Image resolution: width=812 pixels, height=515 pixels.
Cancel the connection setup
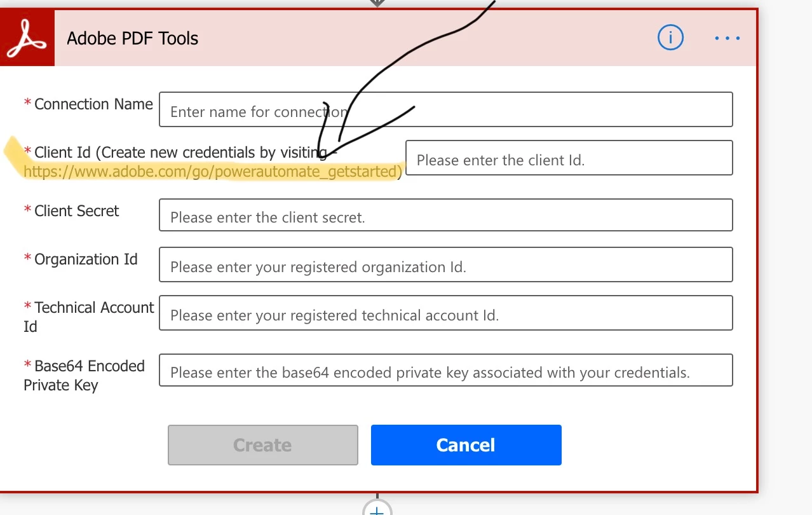point(466,445)
